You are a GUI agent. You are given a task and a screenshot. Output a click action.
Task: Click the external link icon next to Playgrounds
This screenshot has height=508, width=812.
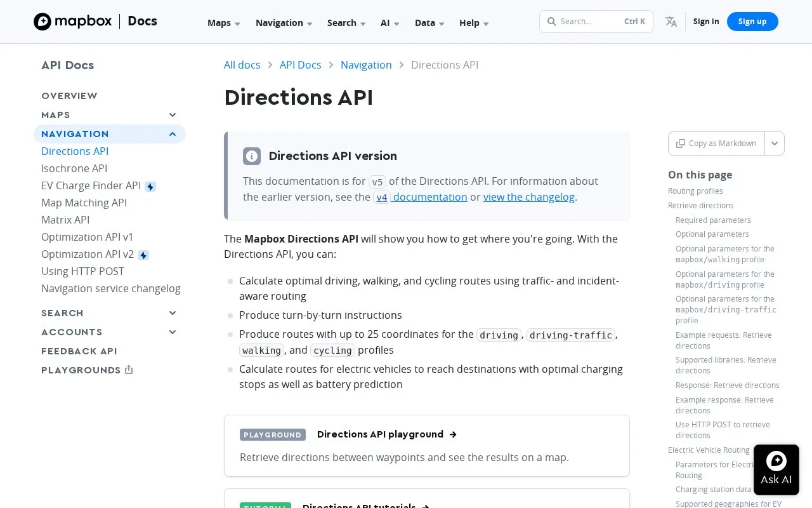[129, 370]
